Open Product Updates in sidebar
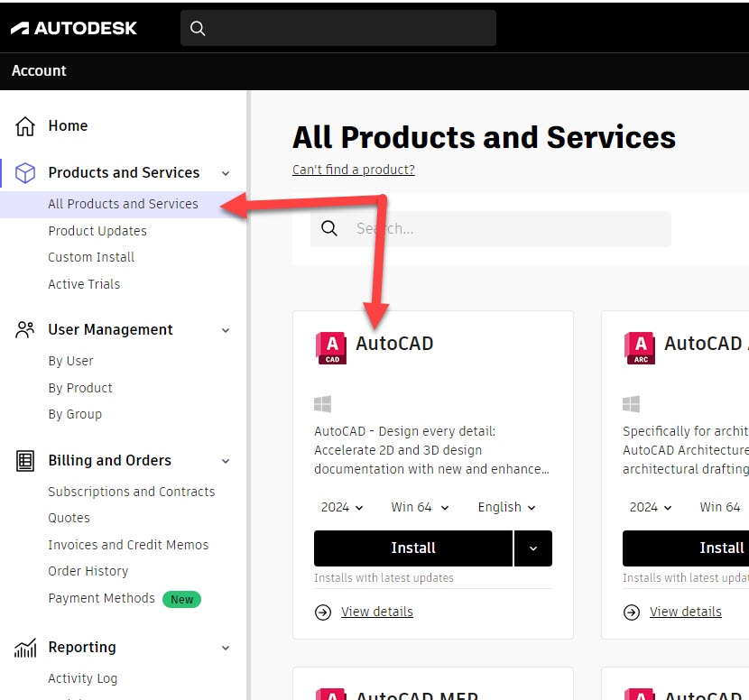 tap(97, 231)
